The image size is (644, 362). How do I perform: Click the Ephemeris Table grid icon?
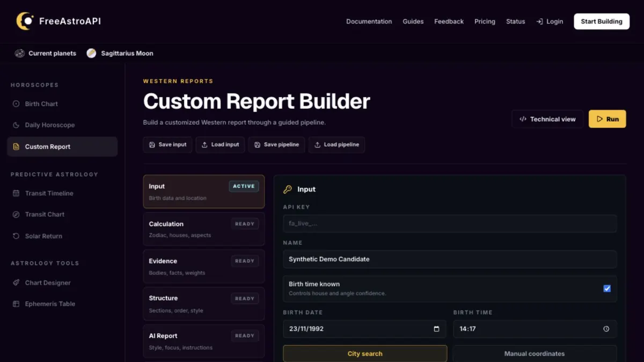pyautogui.click(x=16, y=304)
